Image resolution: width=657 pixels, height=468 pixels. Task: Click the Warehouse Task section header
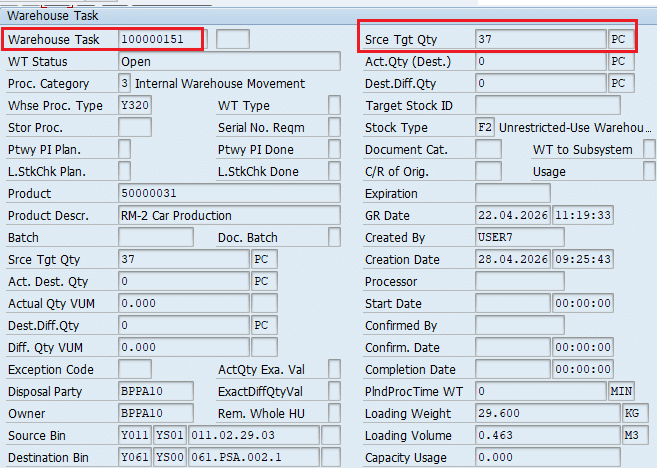click(53, 16)
